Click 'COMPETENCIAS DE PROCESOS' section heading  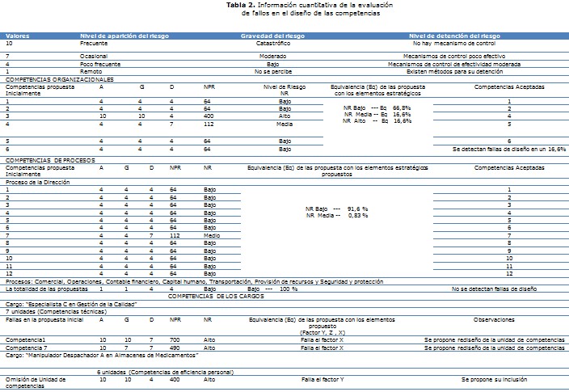pyautogui.click(x=53, y=160)
